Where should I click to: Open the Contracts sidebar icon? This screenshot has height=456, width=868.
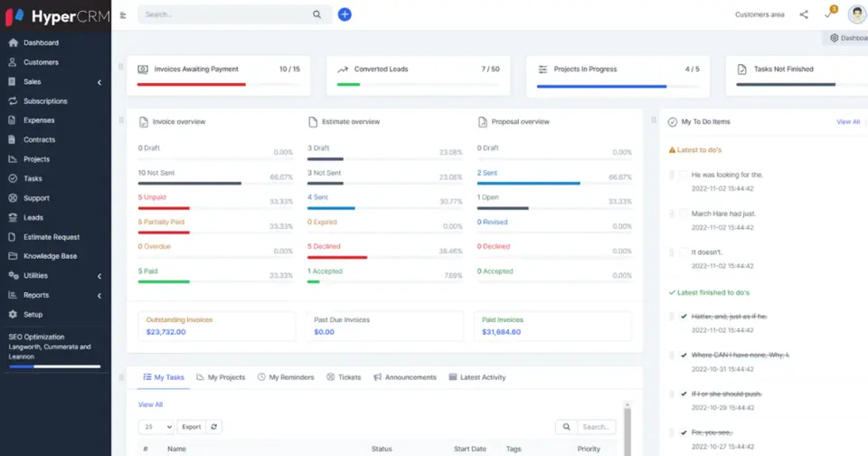click(13, 139)
